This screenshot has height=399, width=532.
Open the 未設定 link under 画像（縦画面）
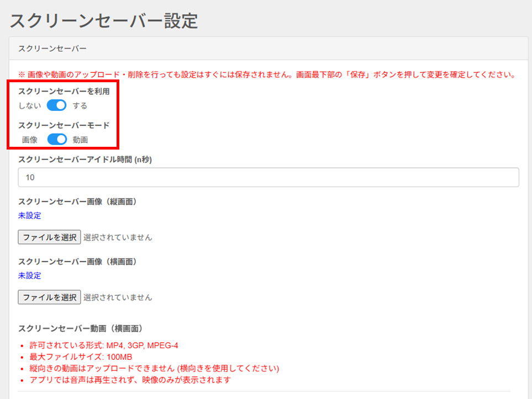(29, 216)
